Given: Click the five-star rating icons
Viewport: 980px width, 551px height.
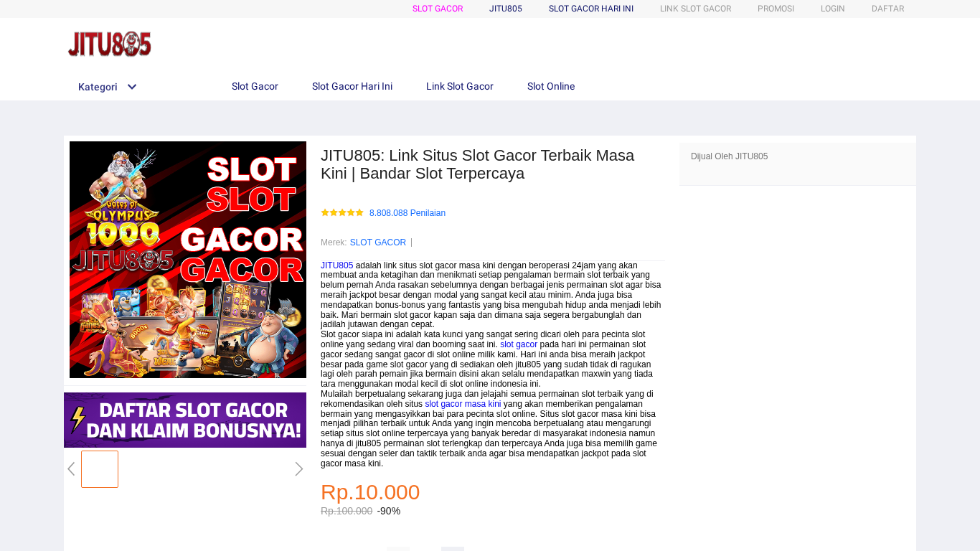Looking at the screenshot, I should pos(342,213).
